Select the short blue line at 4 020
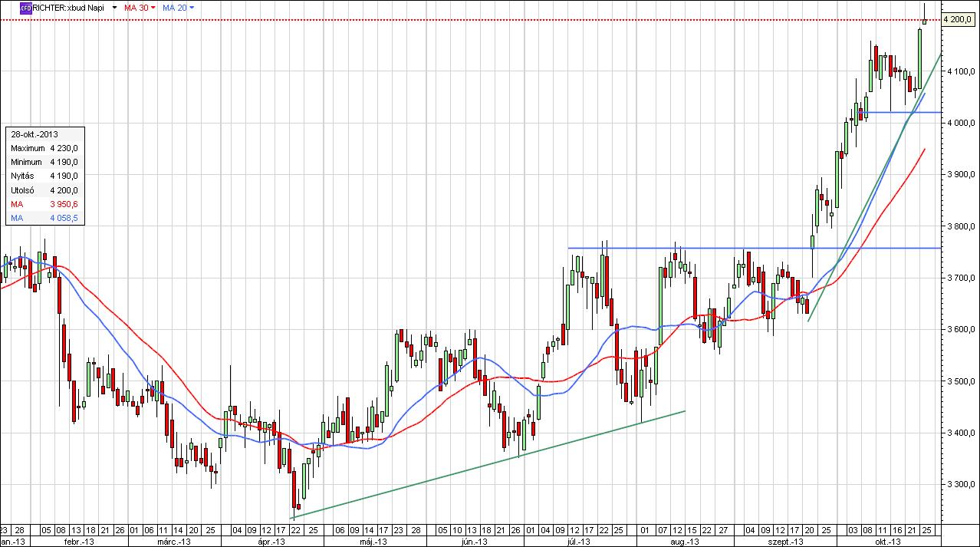Screen dimensions: 980x547 tap(900, 113)
